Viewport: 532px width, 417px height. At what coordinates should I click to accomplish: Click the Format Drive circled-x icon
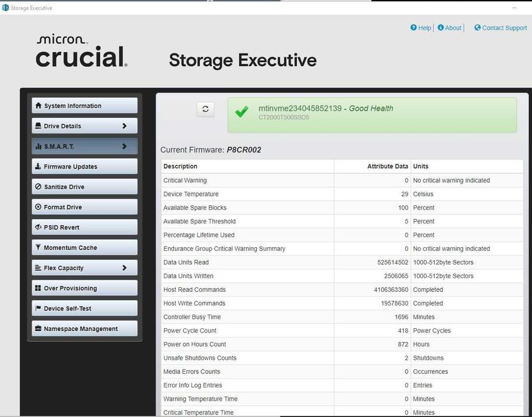(38, 207)
